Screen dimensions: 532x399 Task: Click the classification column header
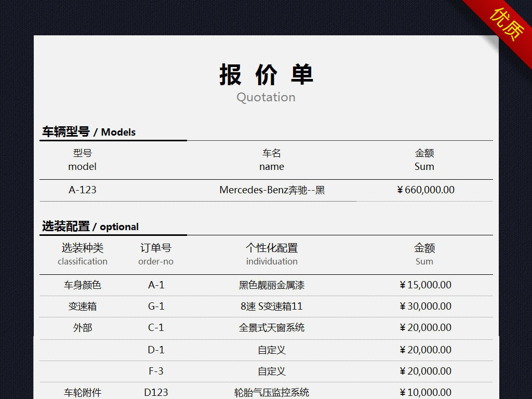(83, 261)
